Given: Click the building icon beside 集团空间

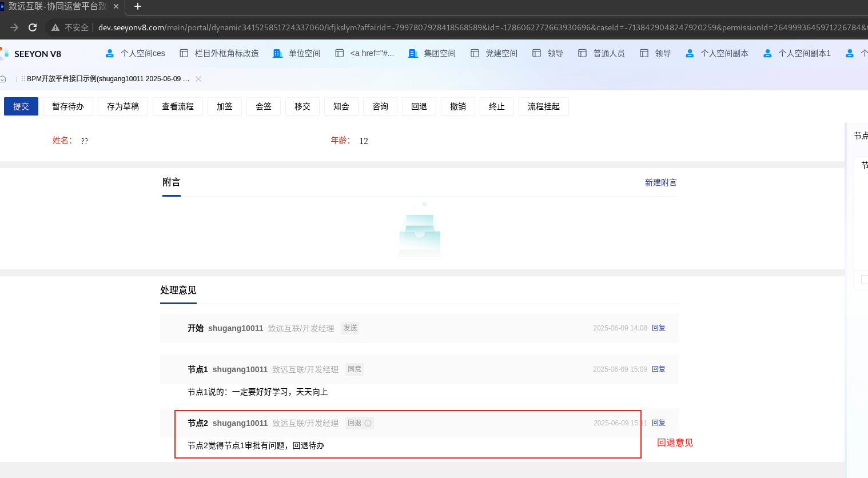Looking at the screenshot, I should point(413,53).
